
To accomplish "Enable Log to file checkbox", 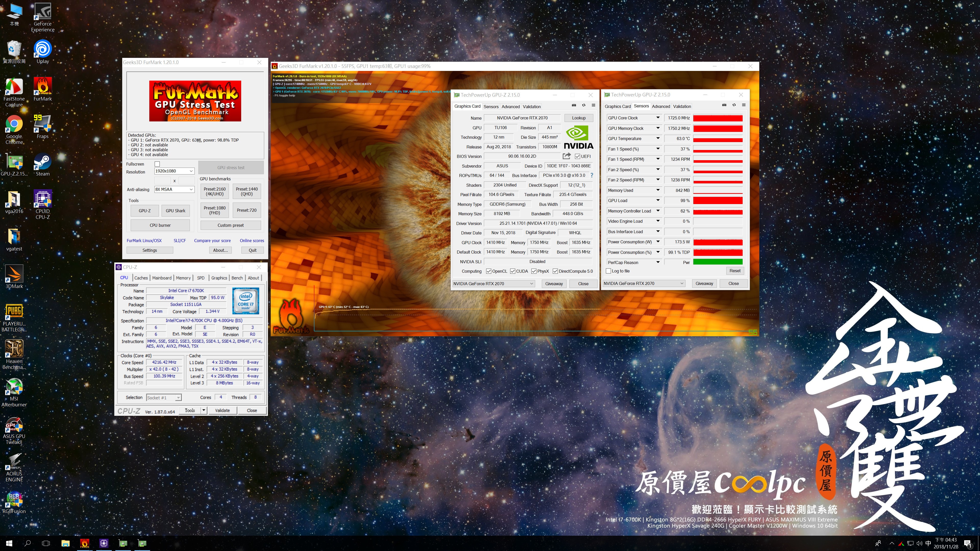I will 608,271.
